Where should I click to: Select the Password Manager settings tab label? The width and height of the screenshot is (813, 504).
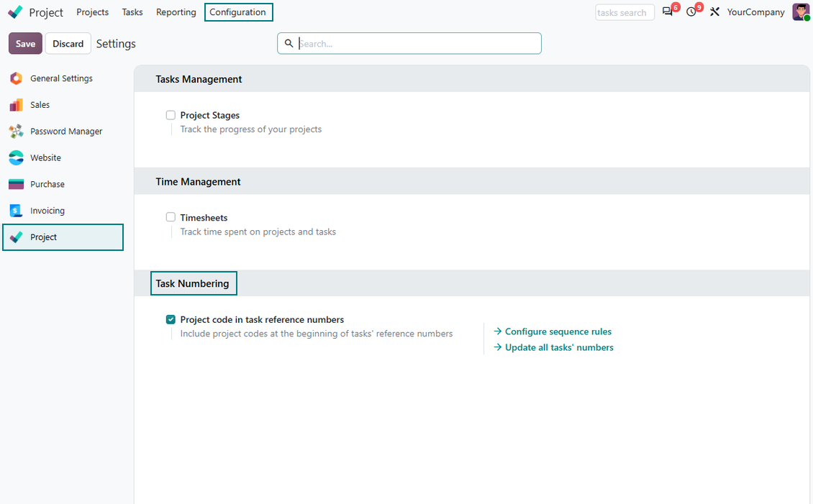pos(66,131)
